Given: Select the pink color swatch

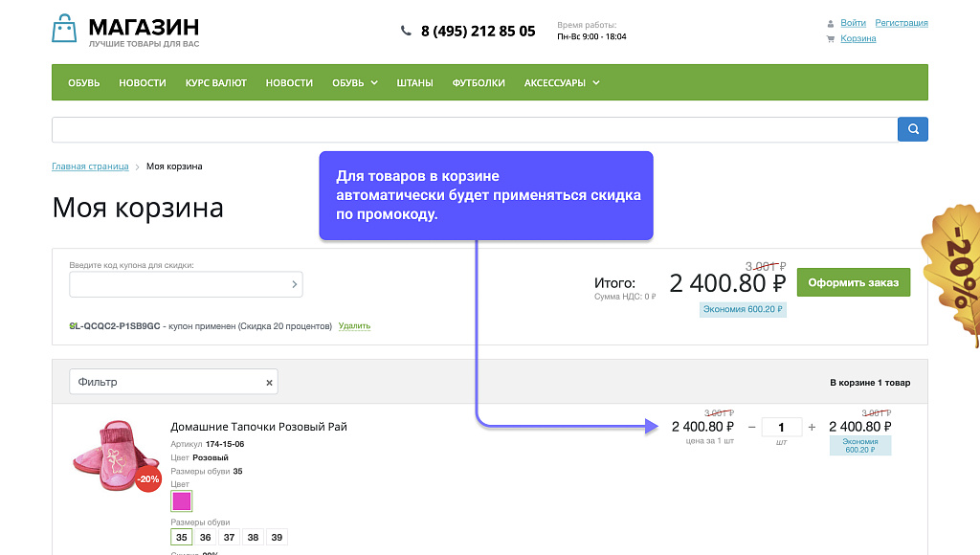Looking at the screenshot, I should point(181,500).
